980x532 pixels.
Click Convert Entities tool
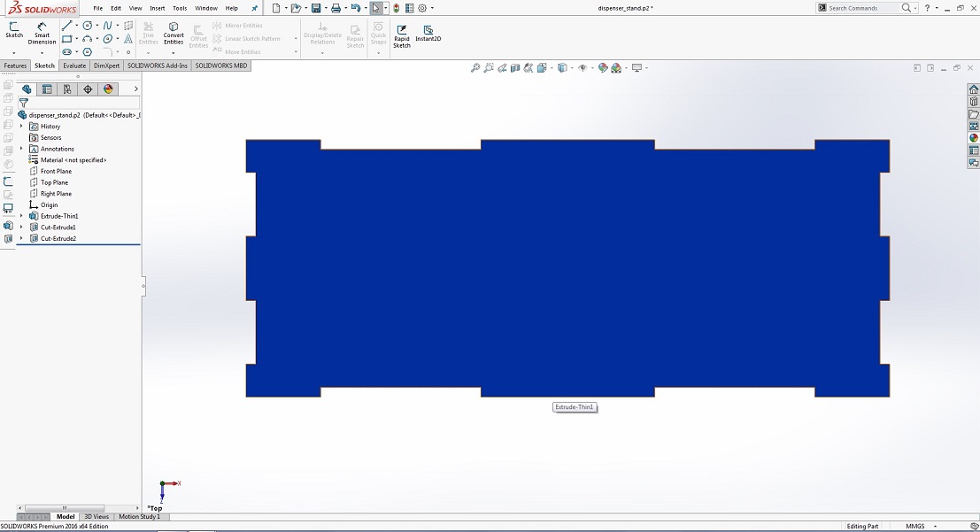174,33
